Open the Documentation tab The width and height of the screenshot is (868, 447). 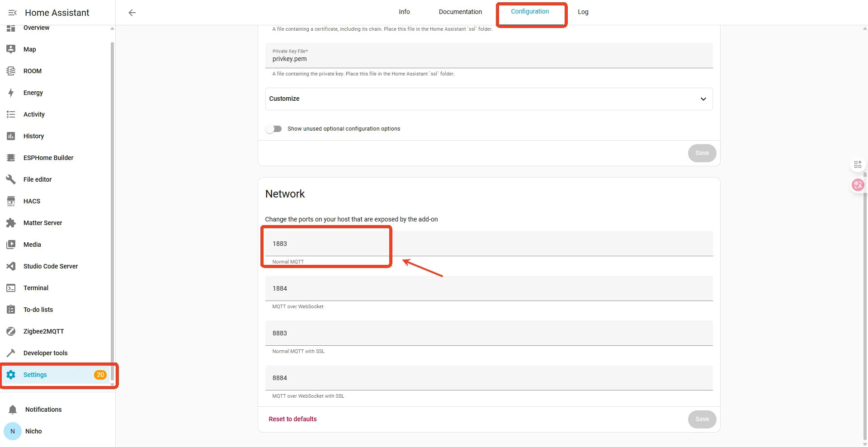(x=460, y=12)
